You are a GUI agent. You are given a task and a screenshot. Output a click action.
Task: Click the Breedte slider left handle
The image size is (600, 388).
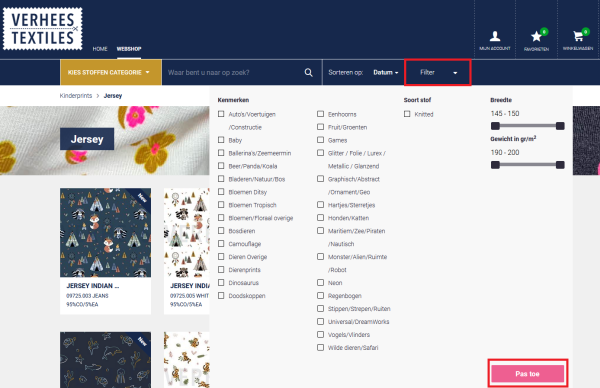[495, 126]
